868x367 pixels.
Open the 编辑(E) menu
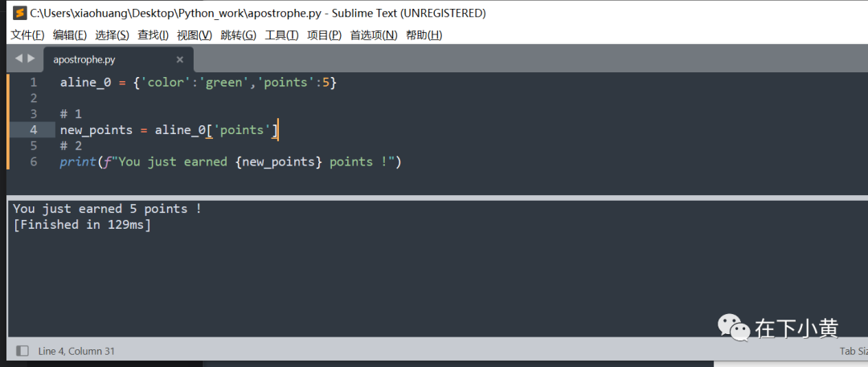click(x=70, y=35)
